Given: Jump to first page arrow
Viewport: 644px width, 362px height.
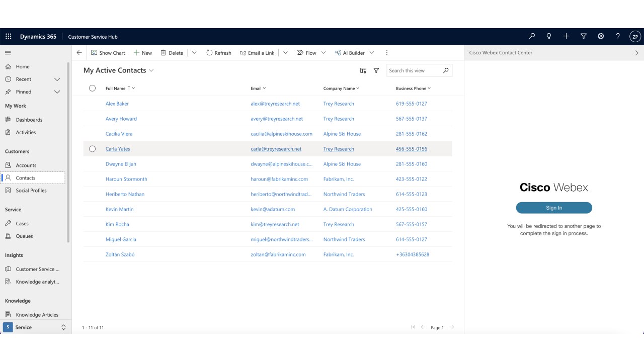Looking at the screenshot, I should [x=413, y=327].
